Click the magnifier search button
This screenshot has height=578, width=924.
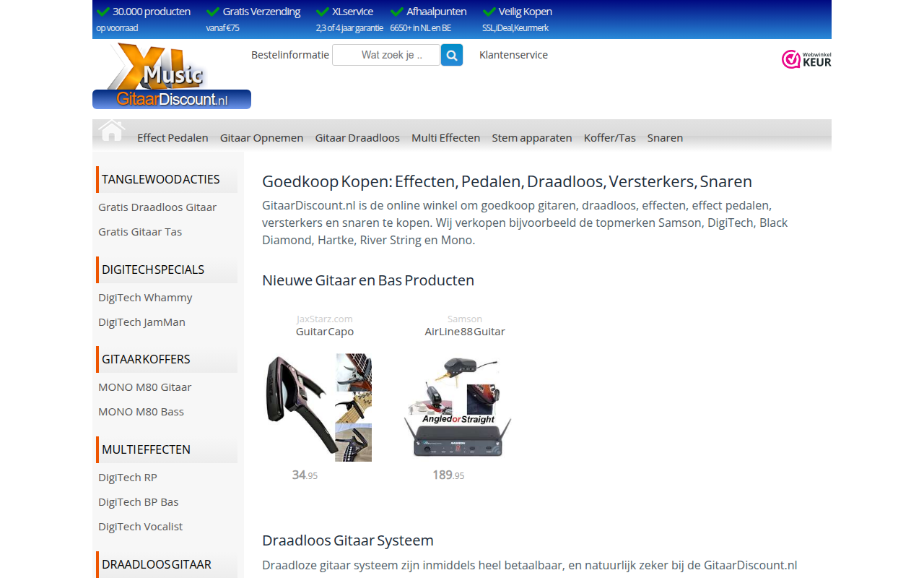point(452,55)
